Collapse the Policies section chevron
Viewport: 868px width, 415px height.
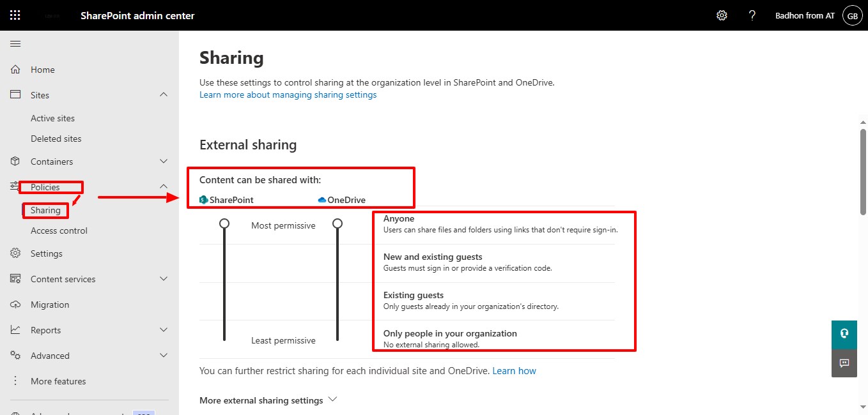coord(164,186)
